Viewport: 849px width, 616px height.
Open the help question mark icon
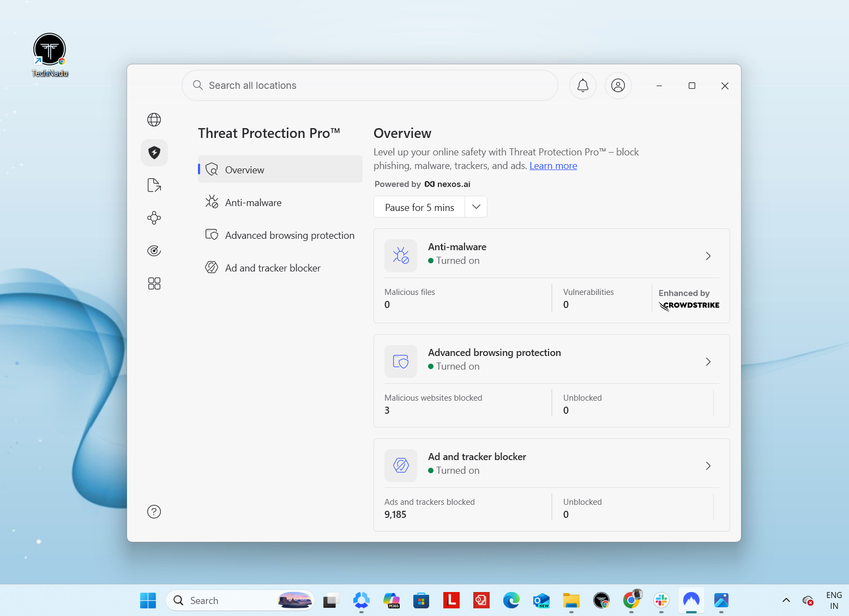(154, 511)
